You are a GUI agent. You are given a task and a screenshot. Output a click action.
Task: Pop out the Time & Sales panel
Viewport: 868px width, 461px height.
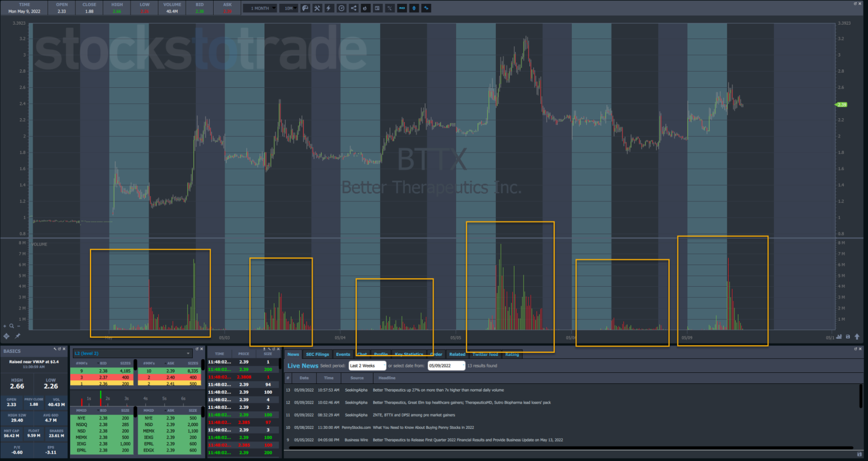pos(274,349)
